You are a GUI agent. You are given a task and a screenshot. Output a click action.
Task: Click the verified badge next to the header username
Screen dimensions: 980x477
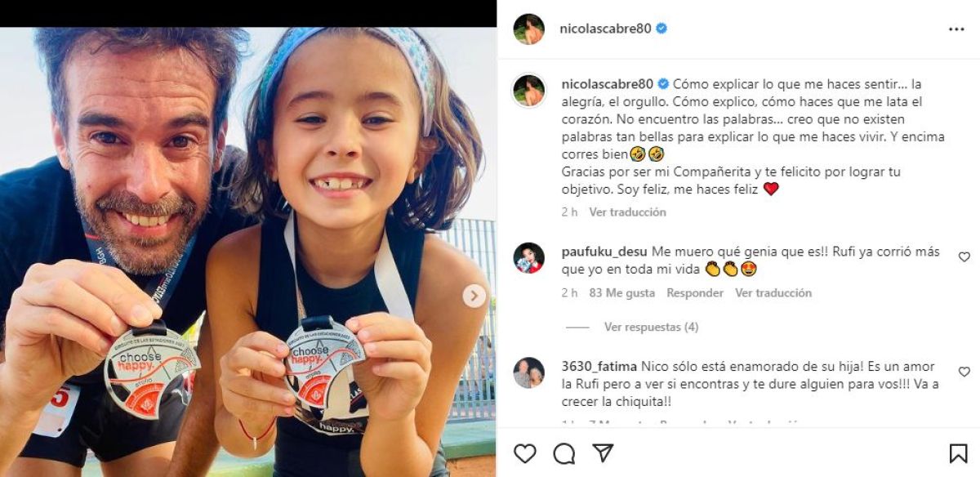(x=661, y=28)
